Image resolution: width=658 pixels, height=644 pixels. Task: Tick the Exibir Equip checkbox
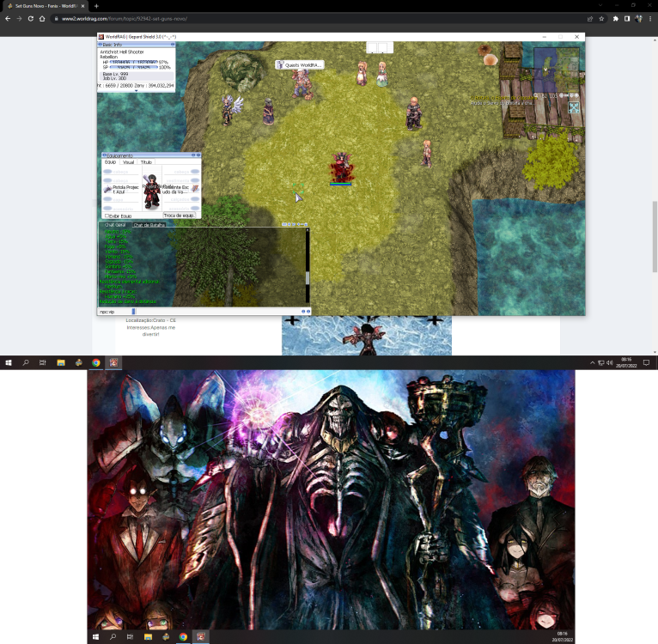click(107, 216)
